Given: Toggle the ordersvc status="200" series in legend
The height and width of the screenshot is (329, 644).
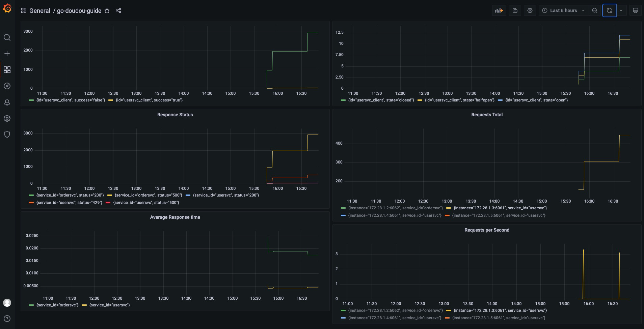Looking at the screenshot, I should click(x=70, y=195).
